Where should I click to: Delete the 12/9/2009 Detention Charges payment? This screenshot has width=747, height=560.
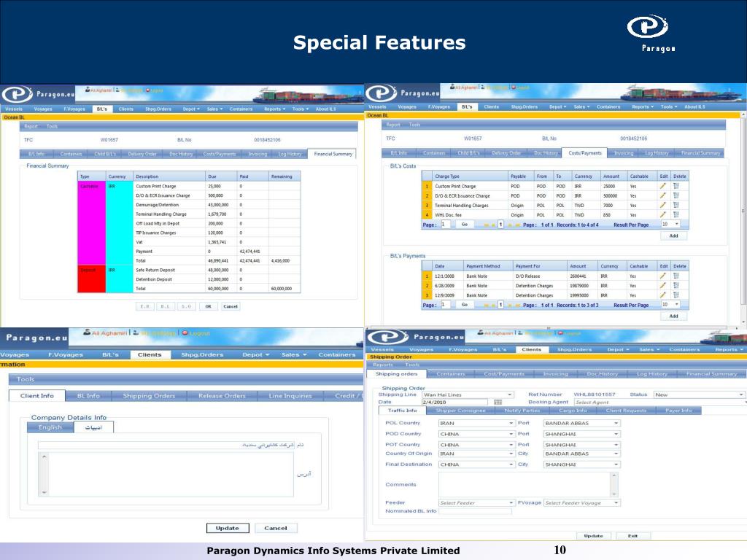676,295
